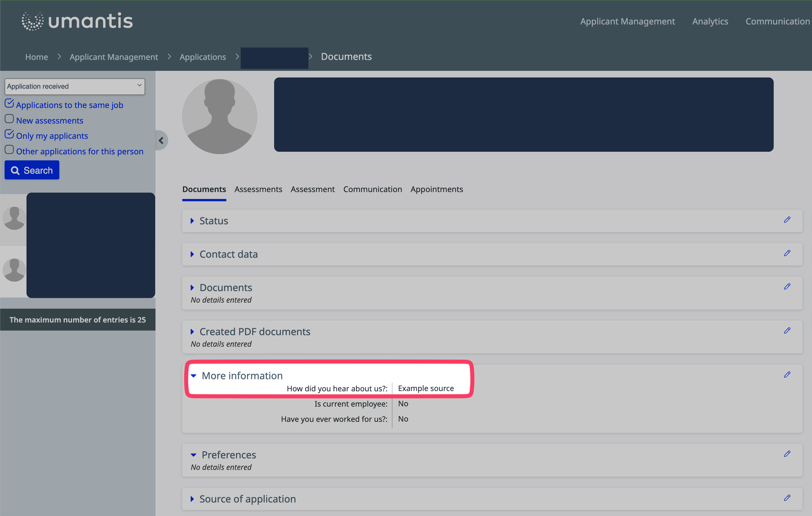Expand the Status section
812x516 pixels.
(x=213, y=221)
